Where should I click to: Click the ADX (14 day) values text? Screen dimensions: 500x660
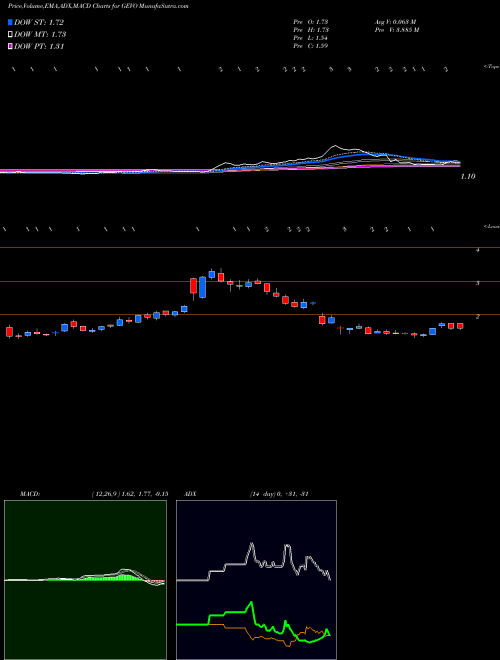coord(278,494)
